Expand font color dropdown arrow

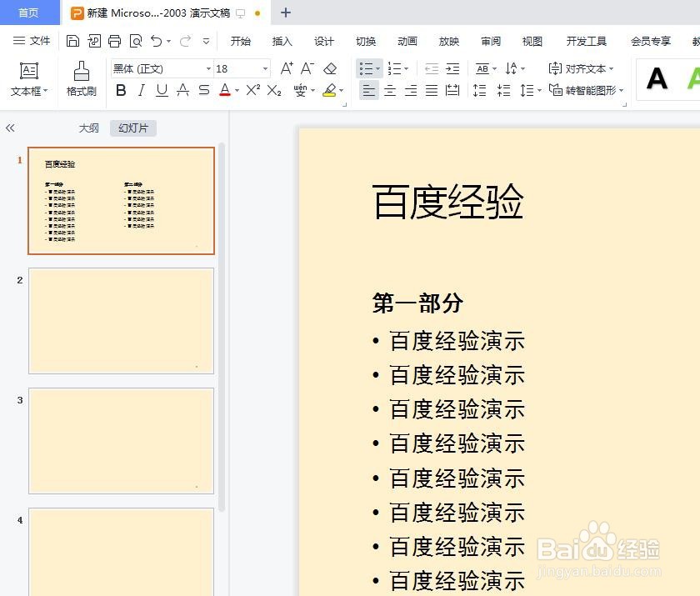[x=237, y=91]
